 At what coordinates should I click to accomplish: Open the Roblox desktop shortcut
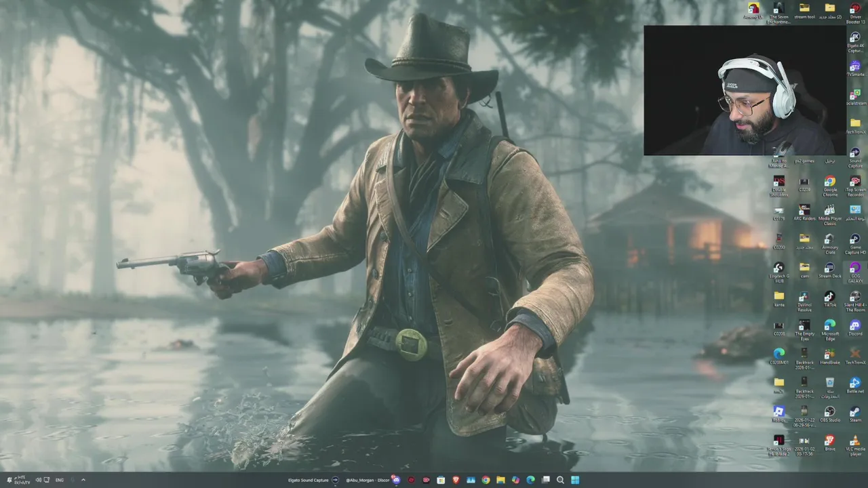coord(778,415)
